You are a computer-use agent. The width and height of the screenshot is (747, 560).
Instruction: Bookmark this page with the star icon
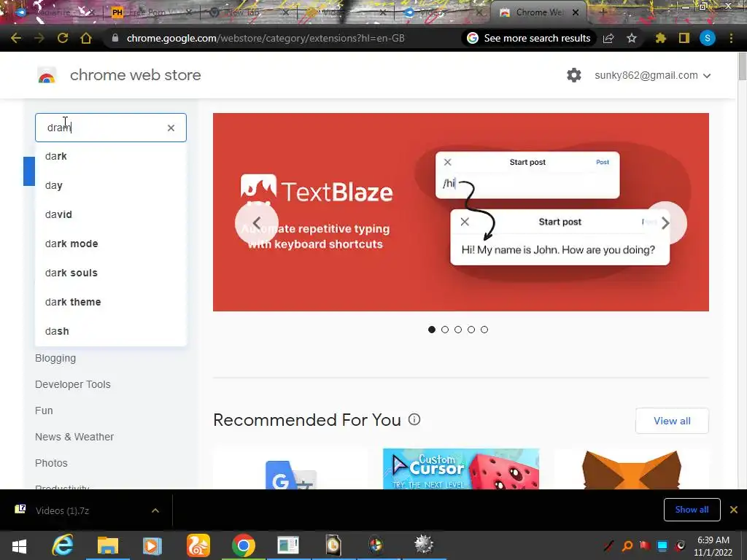coord(632,38)
